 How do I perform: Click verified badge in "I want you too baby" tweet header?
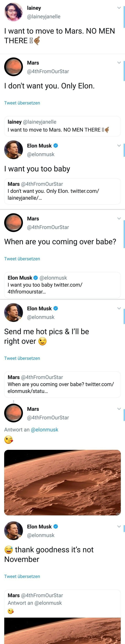pyautogui.click(x=56, y=145)
